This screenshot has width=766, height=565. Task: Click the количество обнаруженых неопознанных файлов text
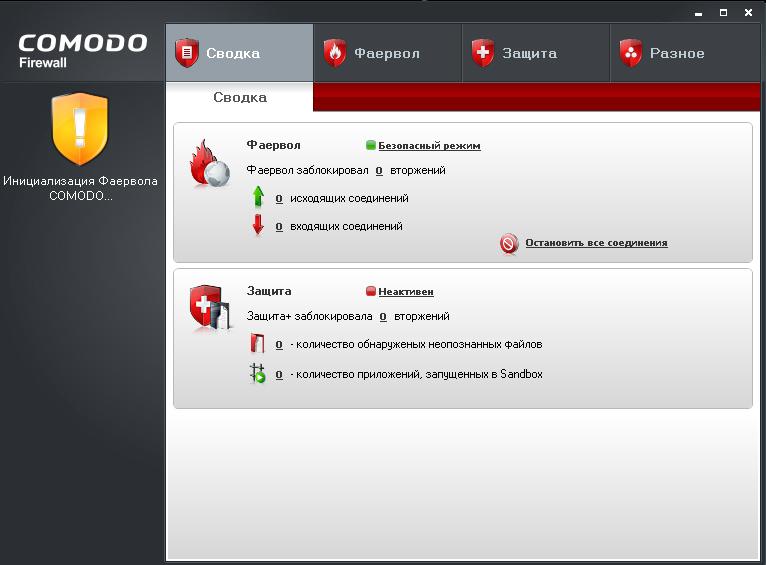(419, 344)
